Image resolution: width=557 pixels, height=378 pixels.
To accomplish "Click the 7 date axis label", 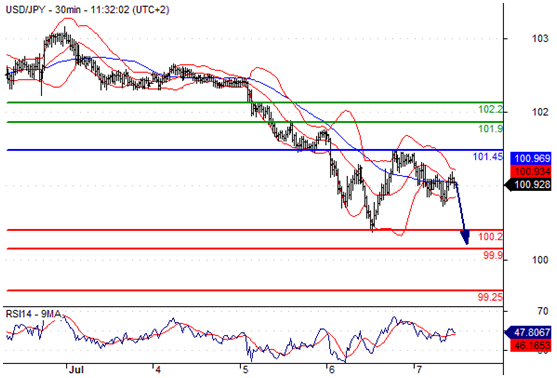I will coord(419,370).
